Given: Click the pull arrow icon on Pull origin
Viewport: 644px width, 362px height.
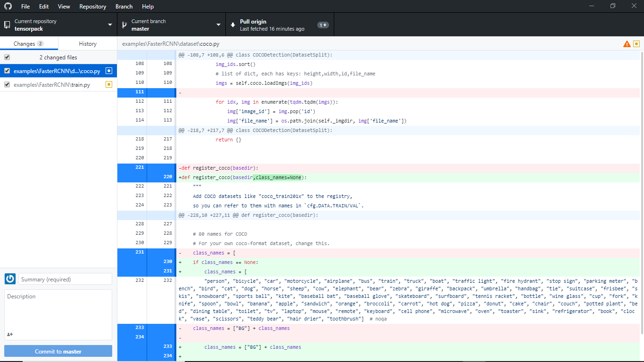Looking at the screenshot, I should point(233,24).
